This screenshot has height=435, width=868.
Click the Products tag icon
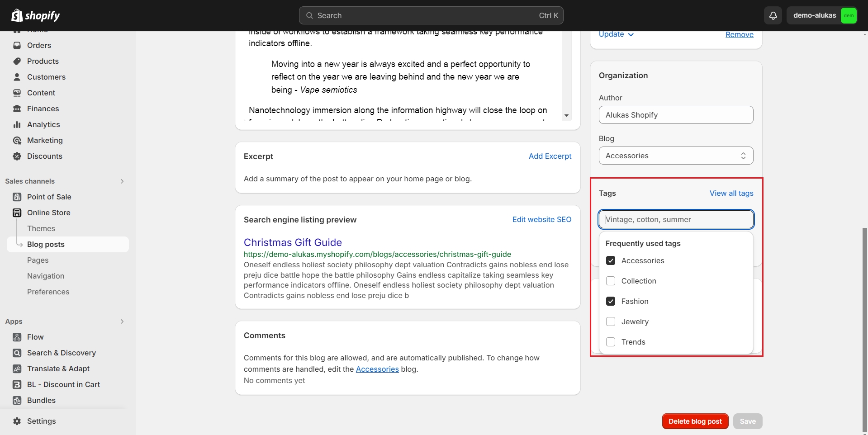pos(17,61)
